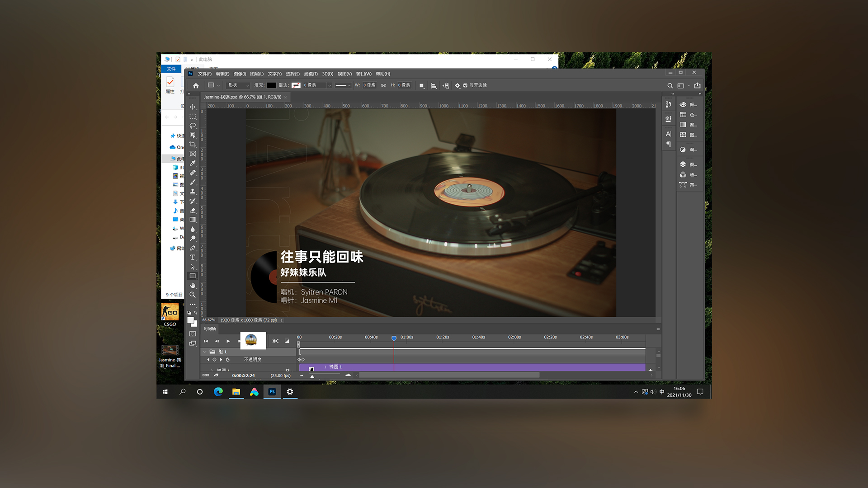Toggle opacity keyframe diamond at playhead
Viewport: 868px width, 488px height.
click(214, 360)
